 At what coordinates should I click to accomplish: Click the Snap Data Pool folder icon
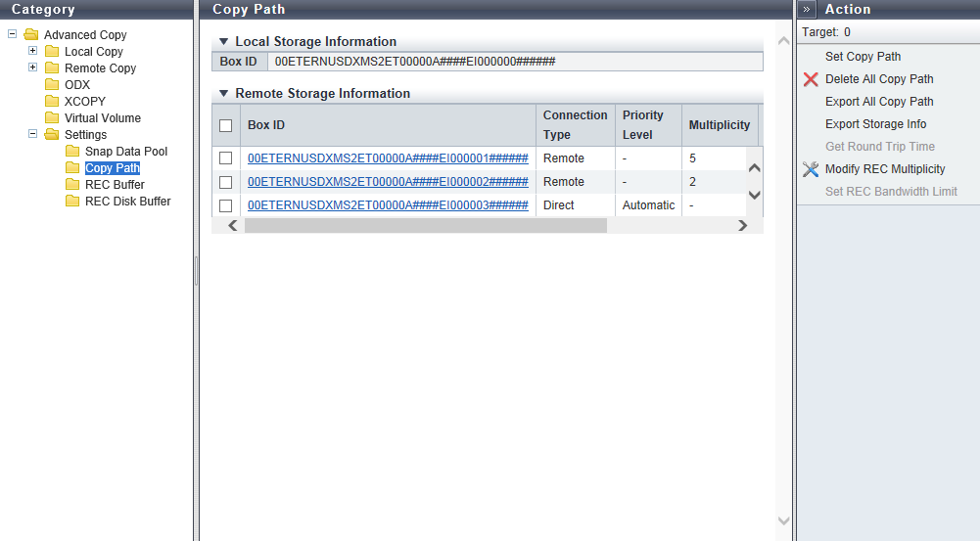(x=72, y=152)
